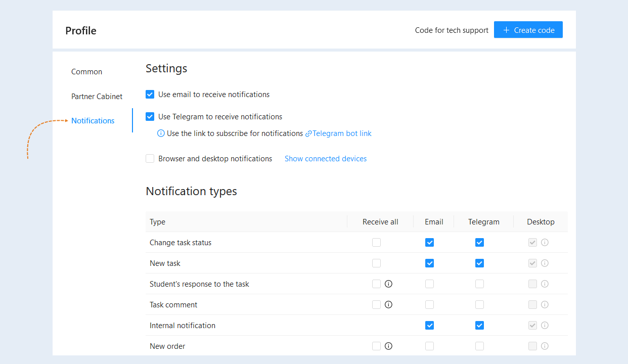Check Email for Task comment
This screenshot has width=628, height=364.
point(429,305)
